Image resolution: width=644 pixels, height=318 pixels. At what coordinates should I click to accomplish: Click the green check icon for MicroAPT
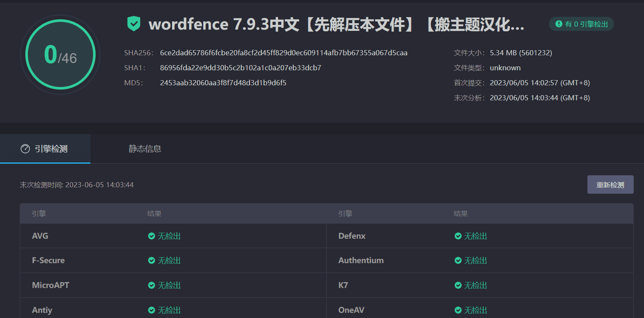click(x=151, y=285)
